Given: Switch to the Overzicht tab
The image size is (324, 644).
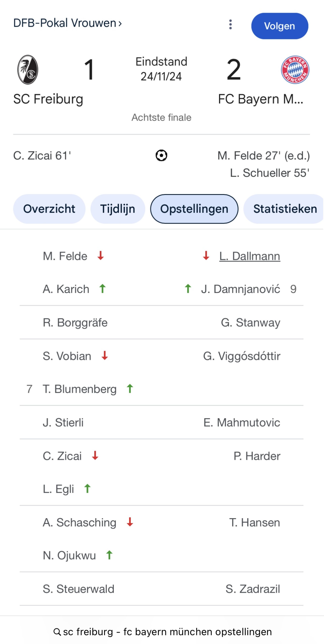Looking at the screenshot, I should coord(49,209).
